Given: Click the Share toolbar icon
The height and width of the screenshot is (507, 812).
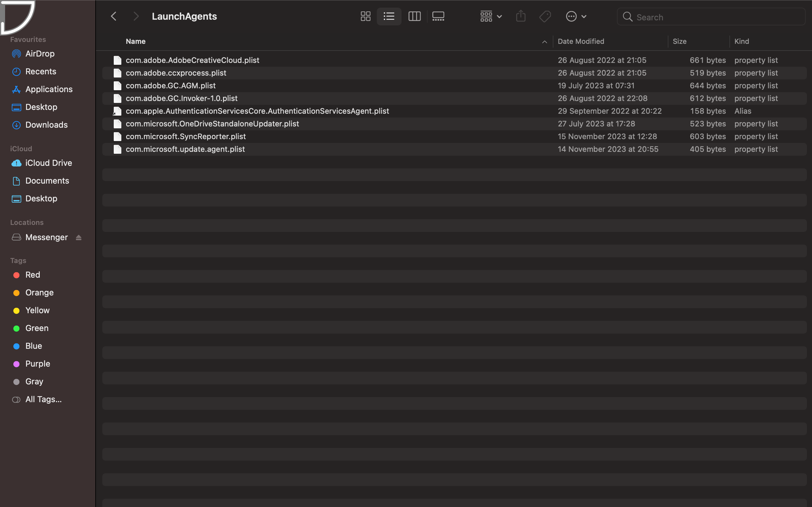Looking at the screenshot, I should (521, 17).
